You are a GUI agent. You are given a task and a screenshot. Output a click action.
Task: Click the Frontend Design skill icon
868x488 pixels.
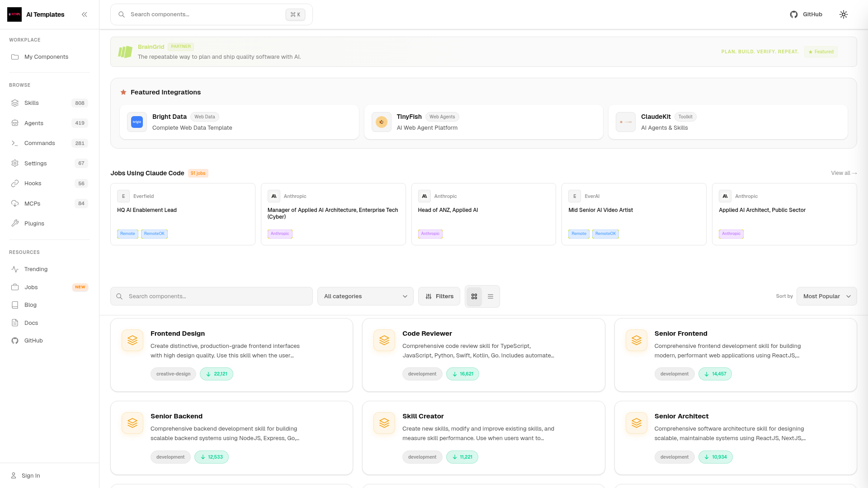132,340
